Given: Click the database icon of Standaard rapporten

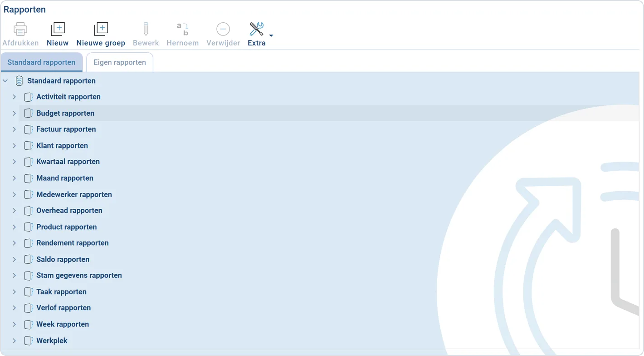Looking at the screenshot, I should coord(19,81).
